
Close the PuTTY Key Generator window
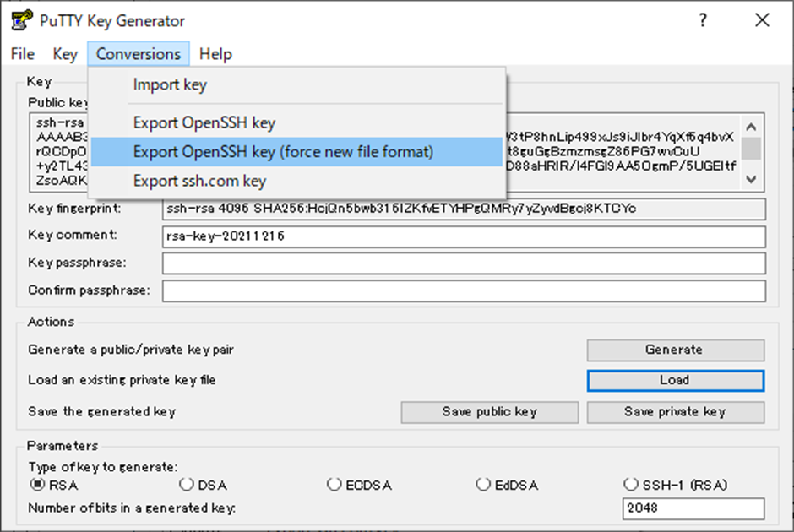click(762, 20)
